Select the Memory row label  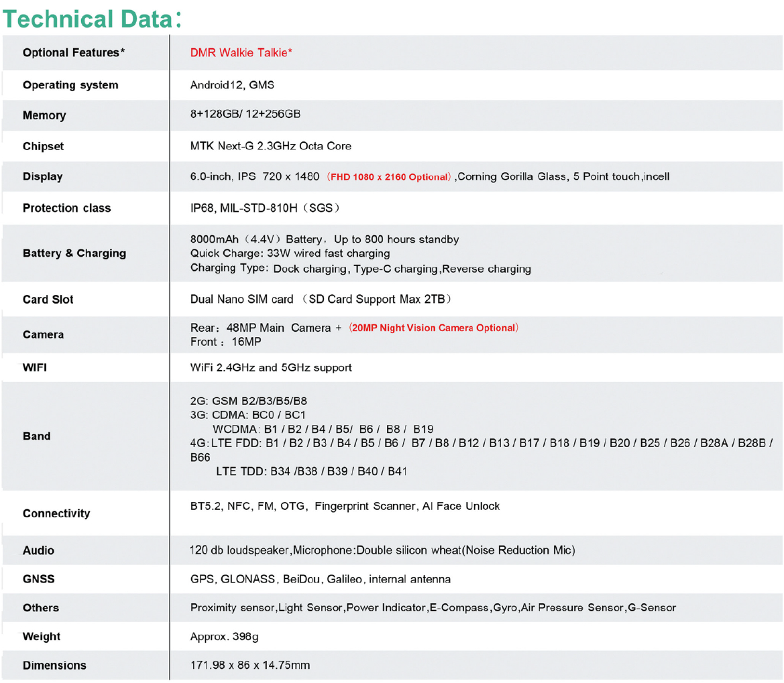pos(44,115)
